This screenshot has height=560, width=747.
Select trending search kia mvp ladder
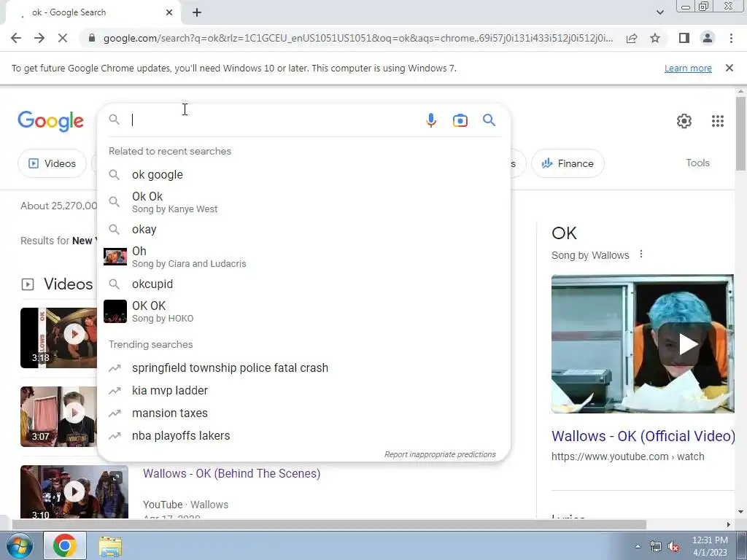303,391
